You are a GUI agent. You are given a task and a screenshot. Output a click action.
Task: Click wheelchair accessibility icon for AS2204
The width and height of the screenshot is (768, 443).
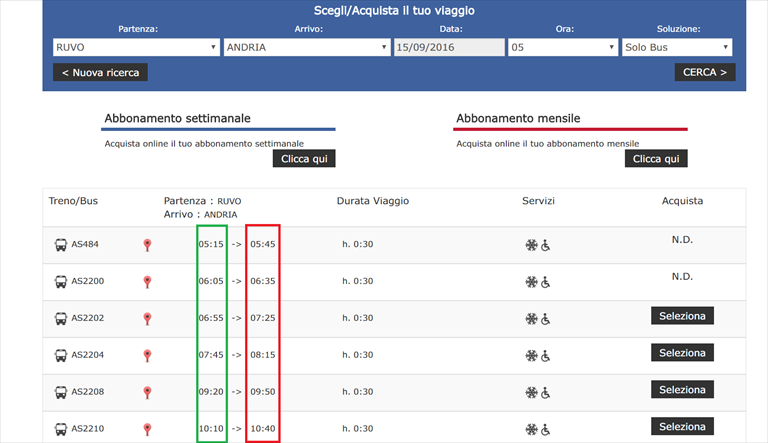[546, 355]
